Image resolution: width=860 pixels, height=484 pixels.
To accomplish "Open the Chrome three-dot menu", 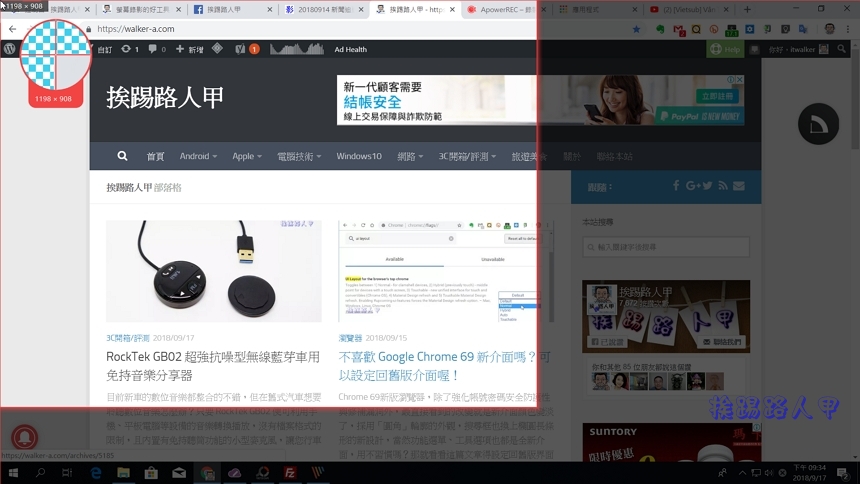I will pos(848,29).
